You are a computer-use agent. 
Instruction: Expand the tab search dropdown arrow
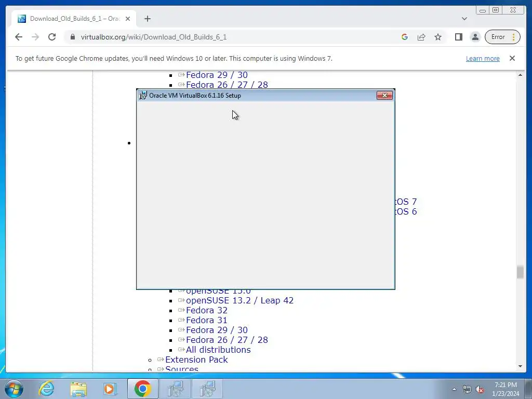coord(464,19)
